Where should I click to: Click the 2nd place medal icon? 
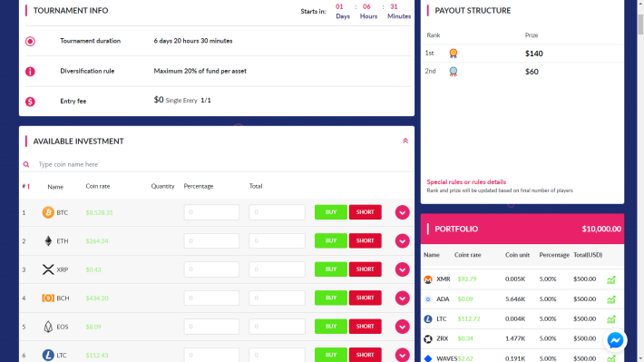pos(453,72)
